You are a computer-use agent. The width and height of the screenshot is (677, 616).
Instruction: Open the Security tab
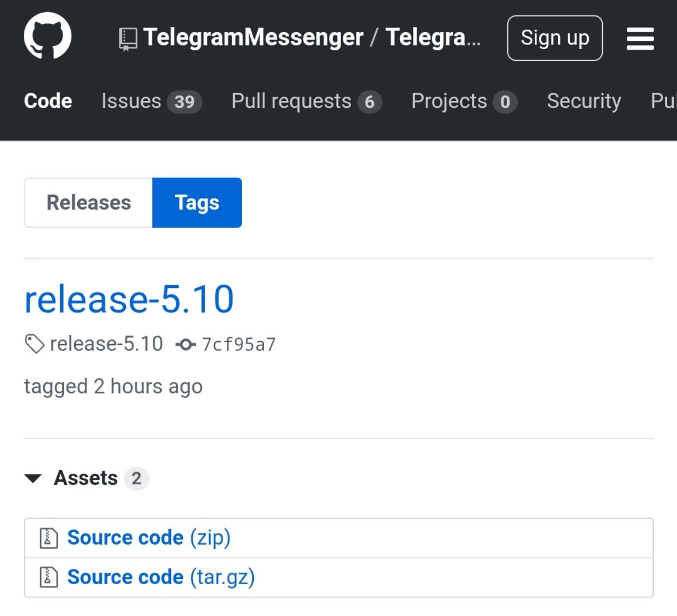point(584,101)
